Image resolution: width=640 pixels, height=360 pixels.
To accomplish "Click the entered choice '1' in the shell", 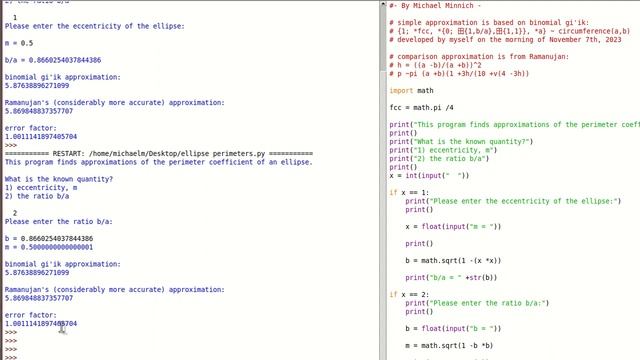I will tap(15, 18).
